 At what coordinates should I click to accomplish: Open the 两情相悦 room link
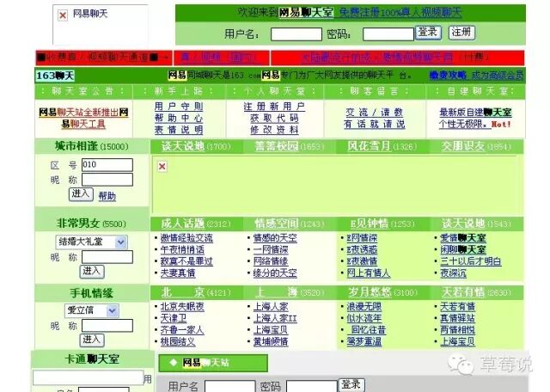point(458,330)
